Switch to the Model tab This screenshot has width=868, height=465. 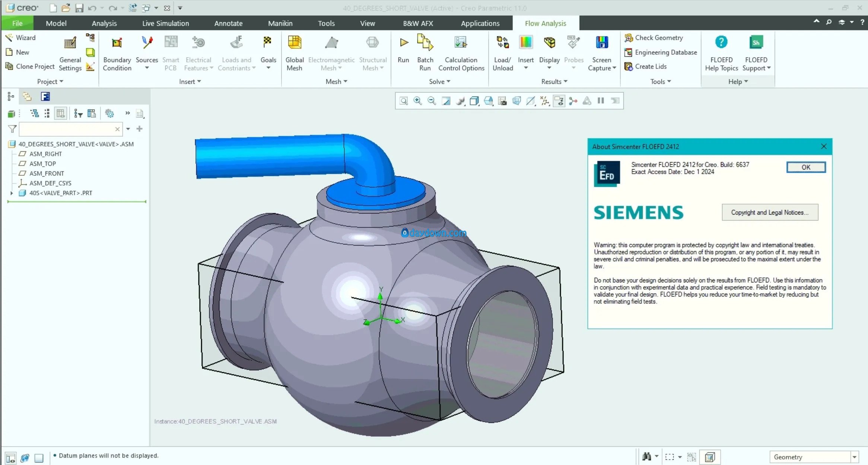click(x=56, y=23)
